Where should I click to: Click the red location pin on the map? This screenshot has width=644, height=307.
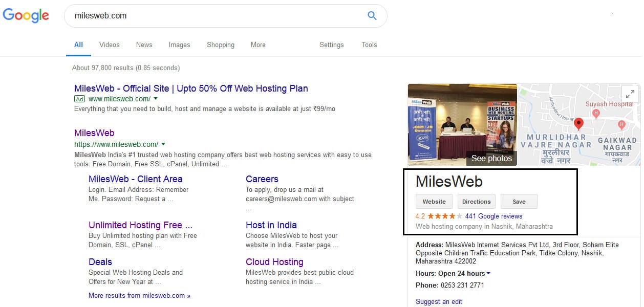click(x=578, y=123)
